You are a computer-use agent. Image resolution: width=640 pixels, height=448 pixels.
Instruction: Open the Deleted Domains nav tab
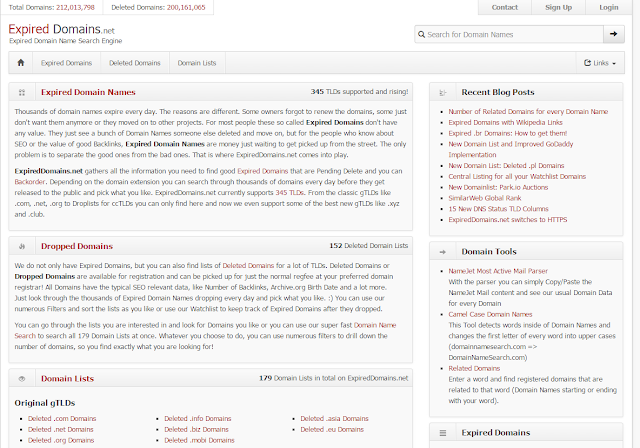pos(135,63)
